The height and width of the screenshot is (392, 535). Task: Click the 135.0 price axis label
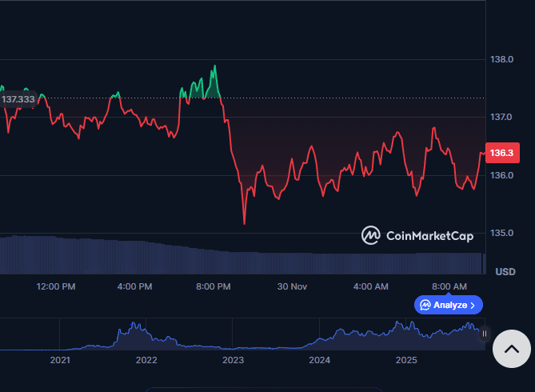(502, 233)
